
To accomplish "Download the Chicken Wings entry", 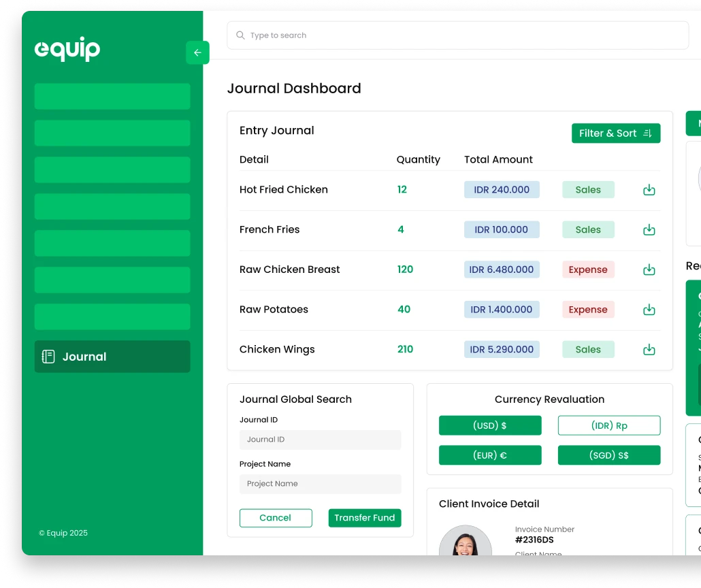I will point(649,350).
